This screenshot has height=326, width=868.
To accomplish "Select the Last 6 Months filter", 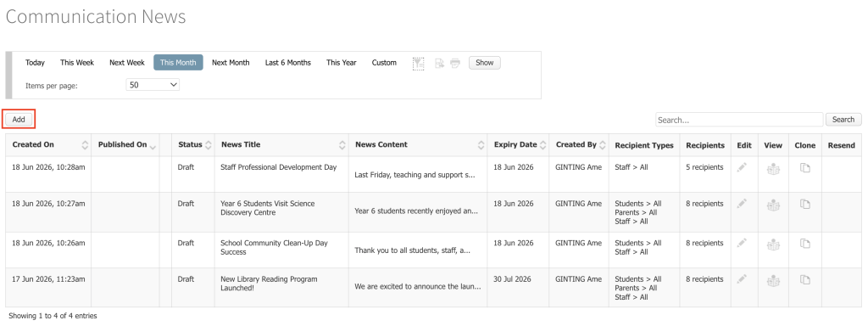I will tap(288, 63).
